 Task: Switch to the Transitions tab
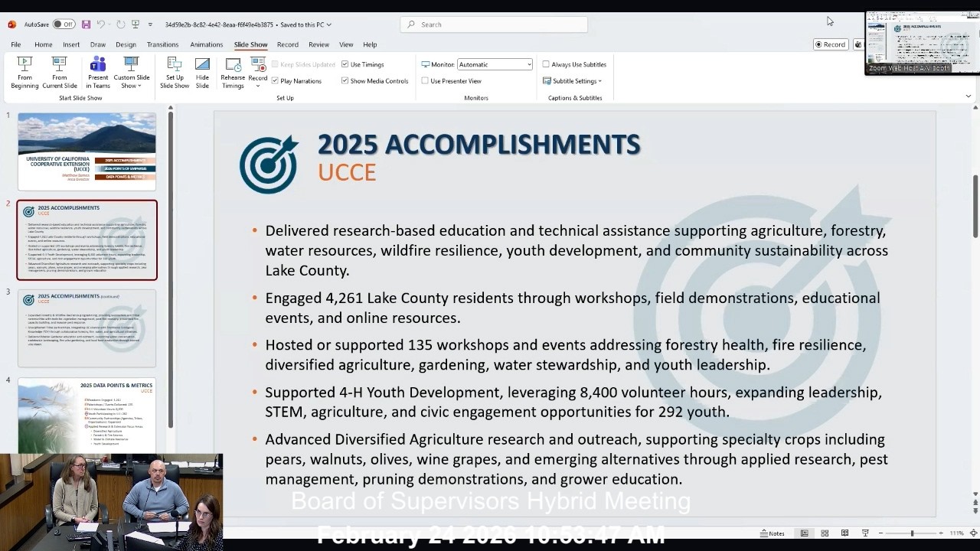coord(162,44)
